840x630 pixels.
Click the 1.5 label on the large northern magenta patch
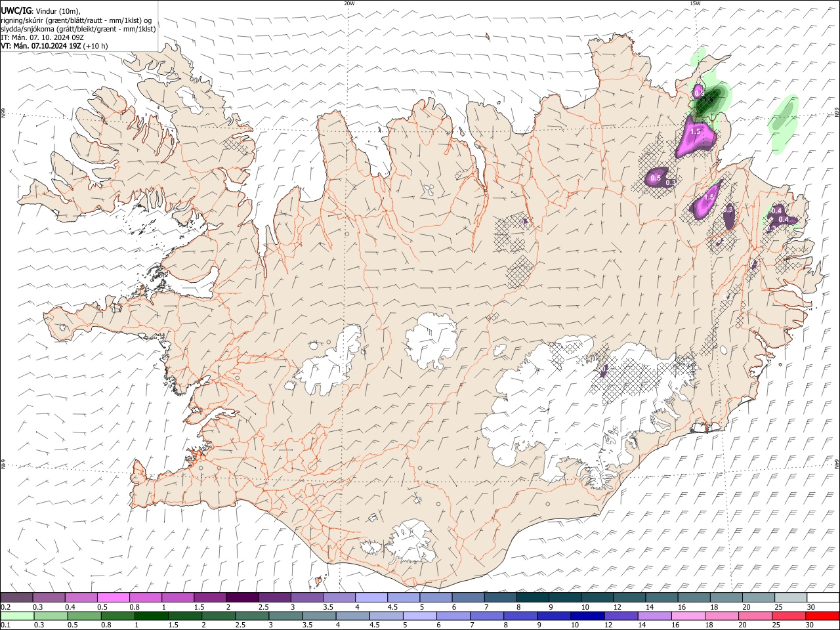tap(696, 131)
